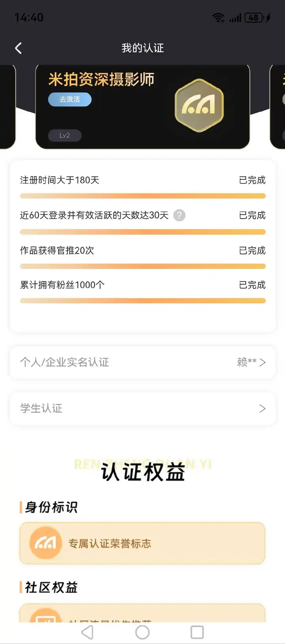
Task: Open the 专属认证荣誉标志 benefit card
Action: click(142, 543)
